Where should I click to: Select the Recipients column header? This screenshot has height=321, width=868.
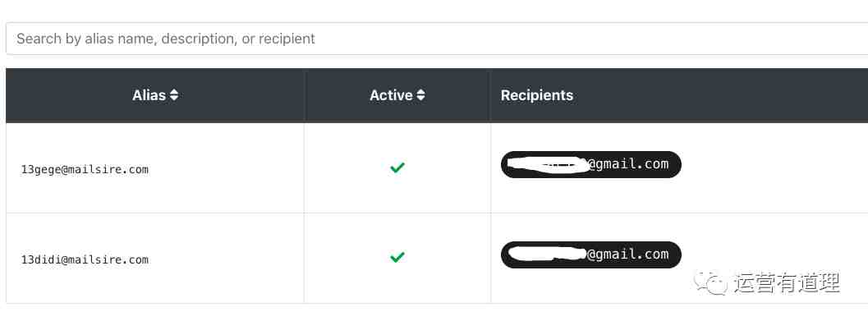pos(537,95)
